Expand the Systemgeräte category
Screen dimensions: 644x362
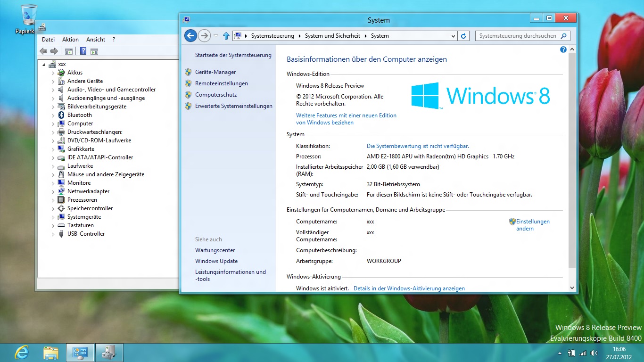53,217
